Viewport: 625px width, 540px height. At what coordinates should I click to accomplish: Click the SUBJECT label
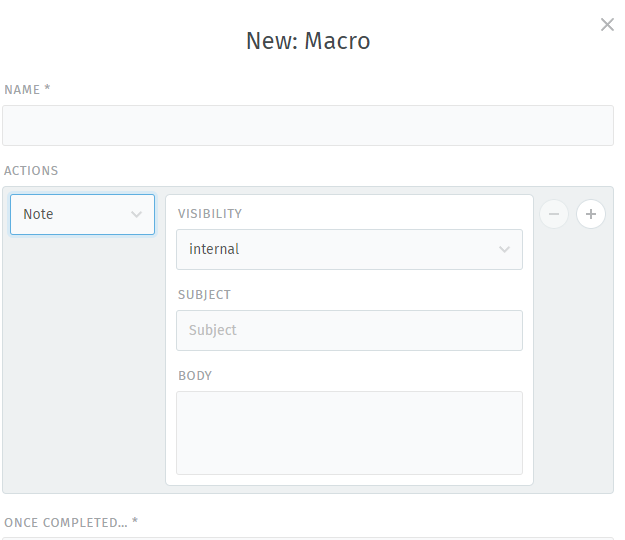click(204, 295)
